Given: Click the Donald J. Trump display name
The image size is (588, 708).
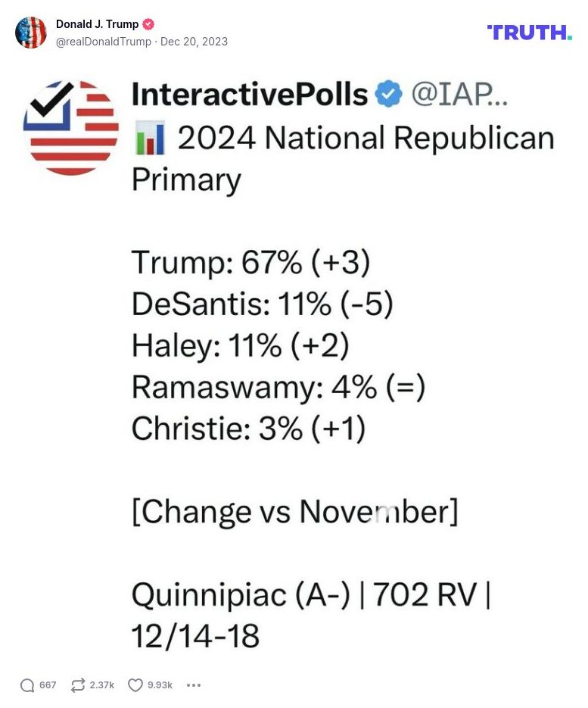Looking at the screenshot, I should point(97,24).
